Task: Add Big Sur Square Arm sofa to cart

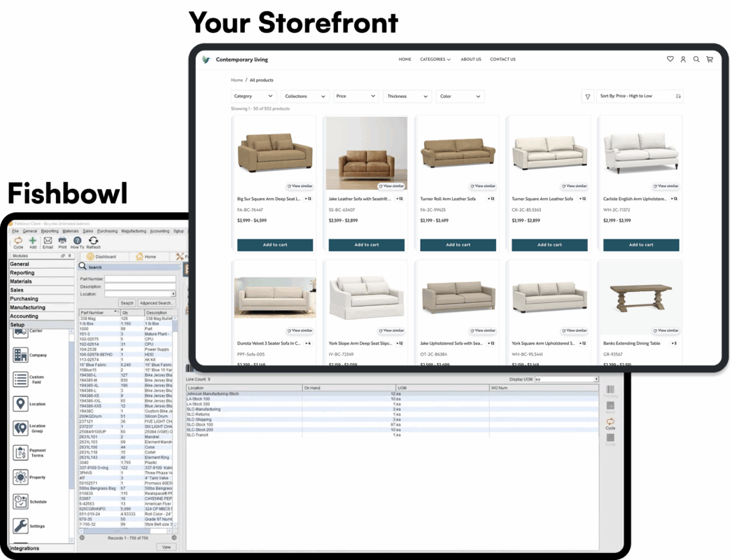Action: pos(275,245)
